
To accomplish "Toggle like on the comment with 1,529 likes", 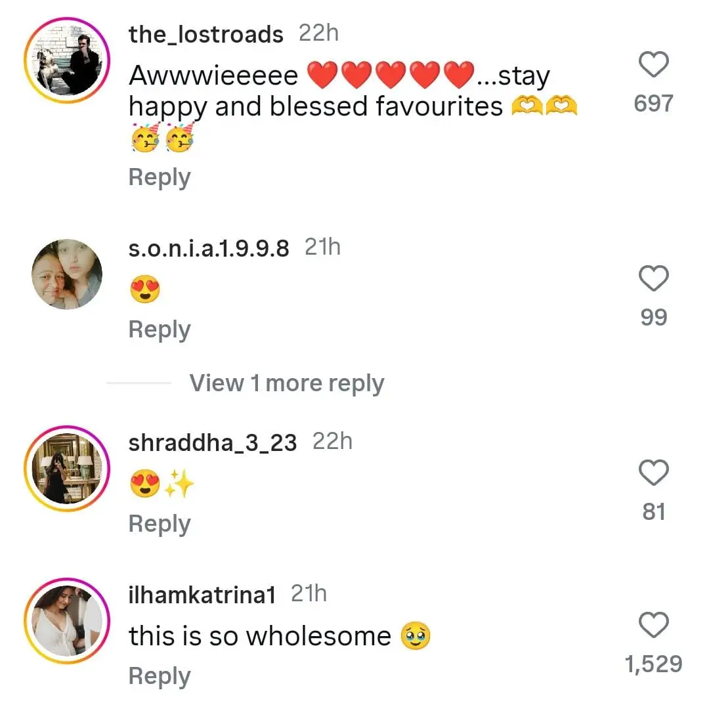I will click(654, 625).
